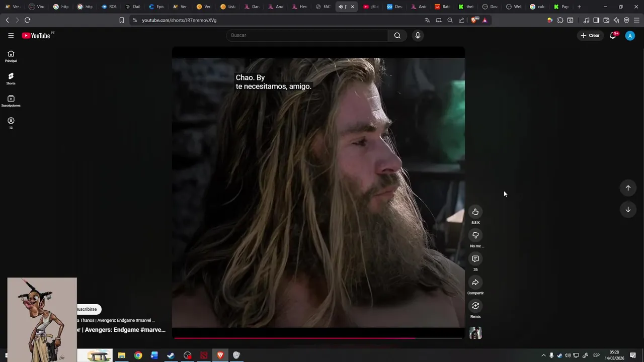Viewport: 644px width, 362px height.
Task: Toggle the browser sidebar panel
Action: pos(596,20)
